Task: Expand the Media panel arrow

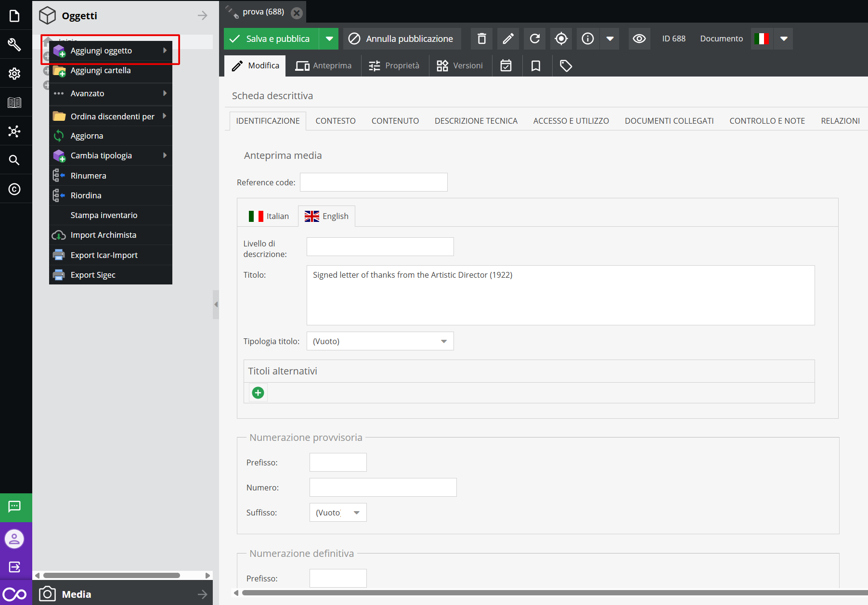Action: tap(203, 594)
